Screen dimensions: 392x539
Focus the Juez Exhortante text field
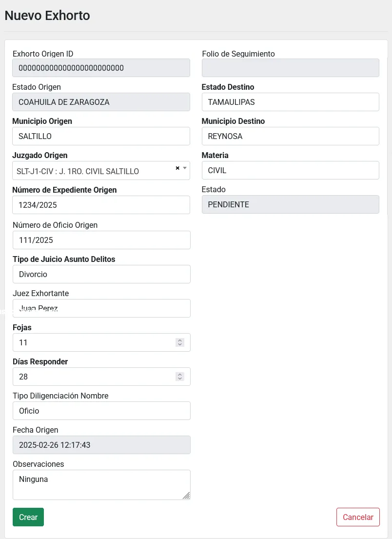tap(101, 308)
